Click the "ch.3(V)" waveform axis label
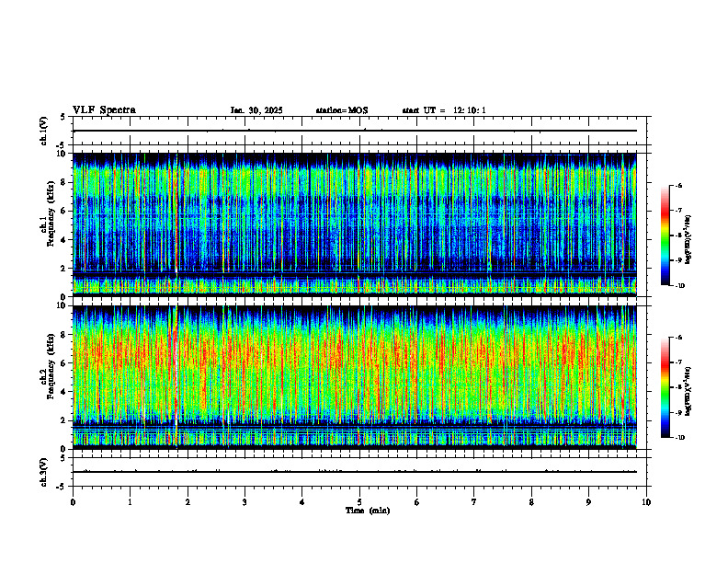728x563 pixels. tap(43, 473)
